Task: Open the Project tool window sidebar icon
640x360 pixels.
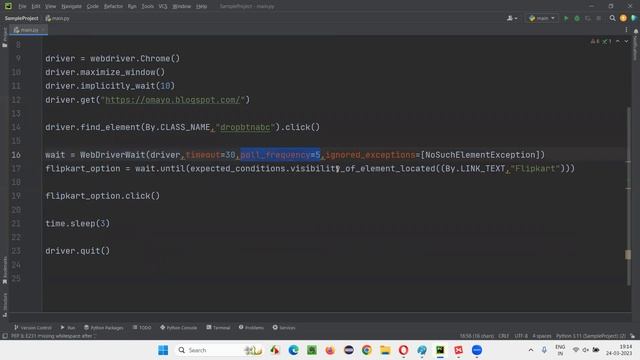Action: click(x=4, y=38)
